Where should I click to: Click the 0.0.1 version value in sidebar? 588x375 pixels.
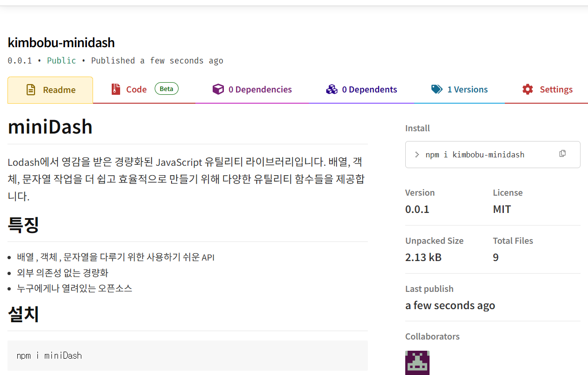click(x=417, y=209)
